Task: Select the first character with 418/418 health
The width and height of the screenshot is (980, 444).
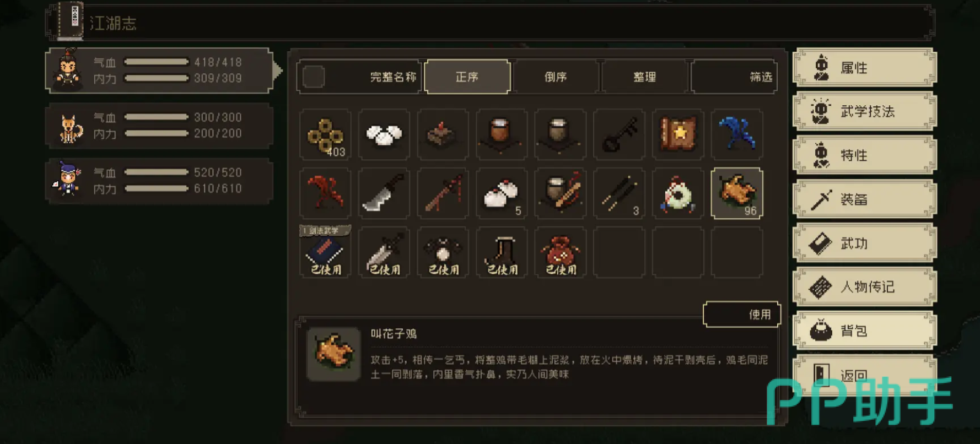Action: pyautogui.click(x=159, y=71)
